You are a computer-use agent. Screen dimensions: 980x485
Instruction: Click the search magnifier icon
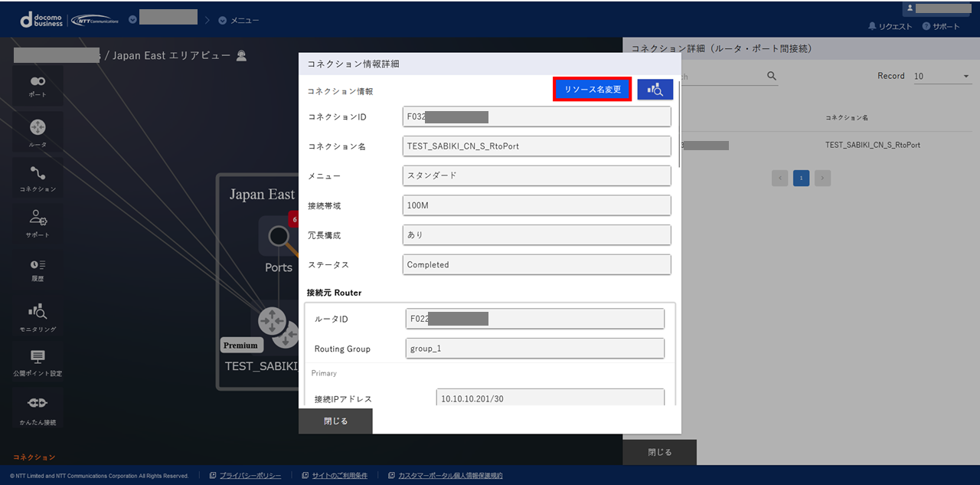(x=771, y=77)
